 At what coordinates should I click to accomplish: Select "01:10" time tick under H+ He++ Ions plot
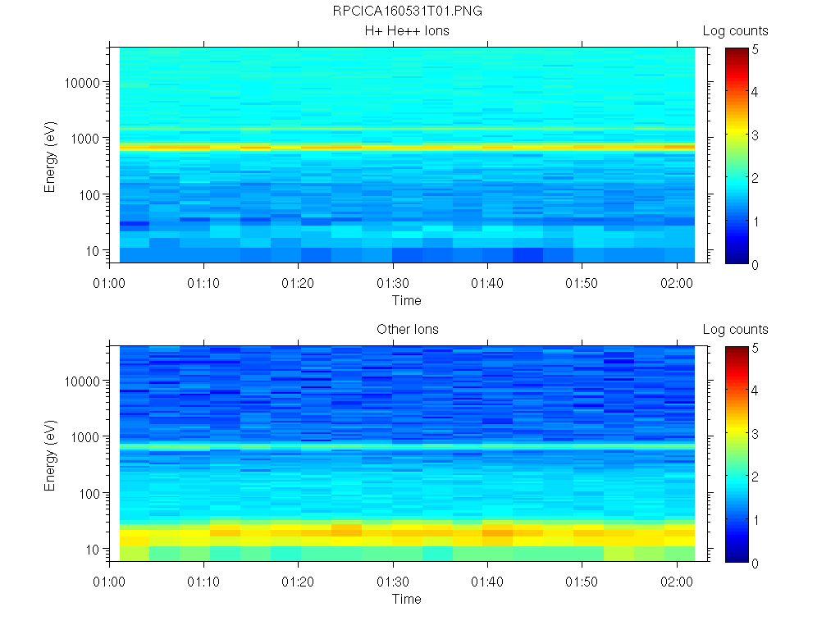point(203,283)
